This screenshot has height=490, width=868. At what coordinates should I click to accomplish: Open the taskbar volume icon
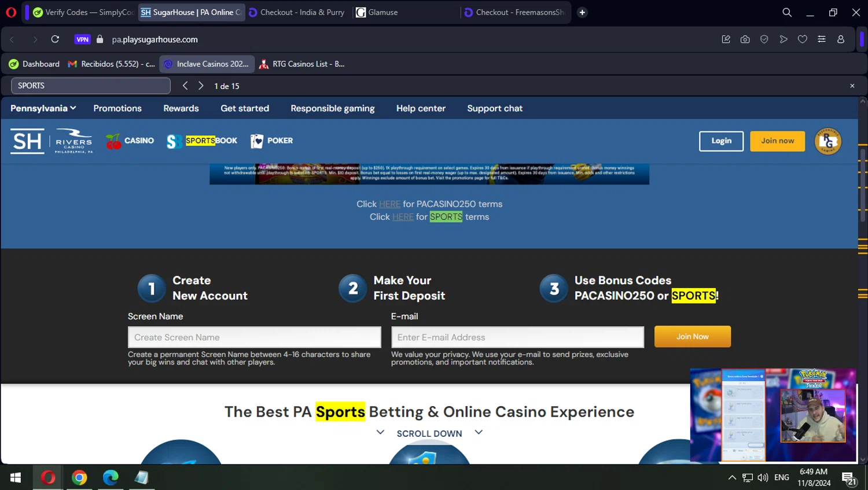[x=763, y=477]
